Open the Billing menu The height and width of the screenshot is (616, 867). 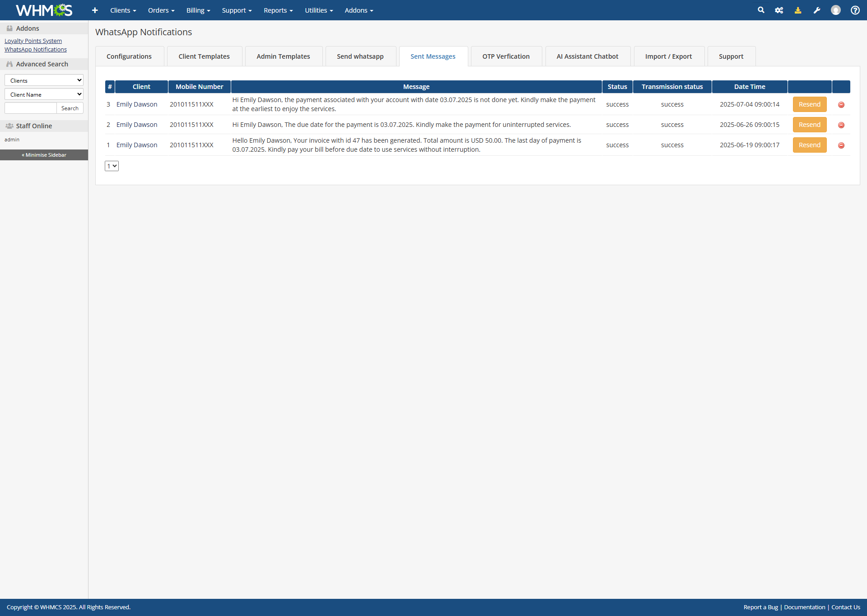pos(198,10)
